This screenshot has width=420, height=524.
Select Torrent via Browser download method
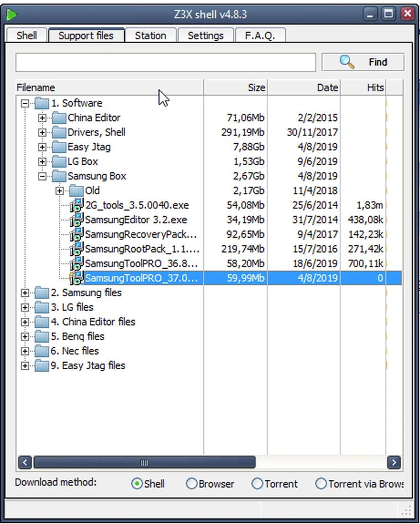click(x=321, y=484)
